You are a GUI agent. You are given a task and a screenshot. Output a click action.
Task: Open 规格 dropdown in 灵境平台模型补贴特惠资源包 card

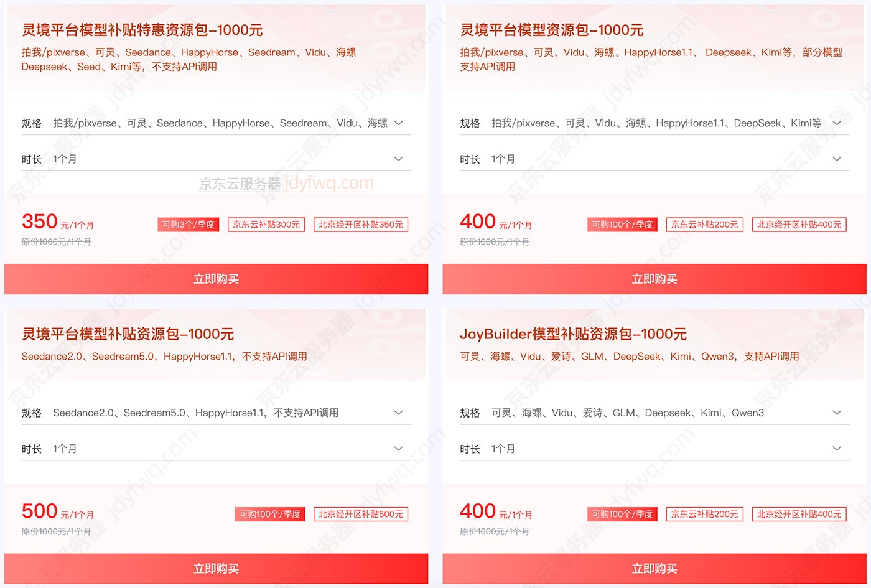(x=216, y=123)
